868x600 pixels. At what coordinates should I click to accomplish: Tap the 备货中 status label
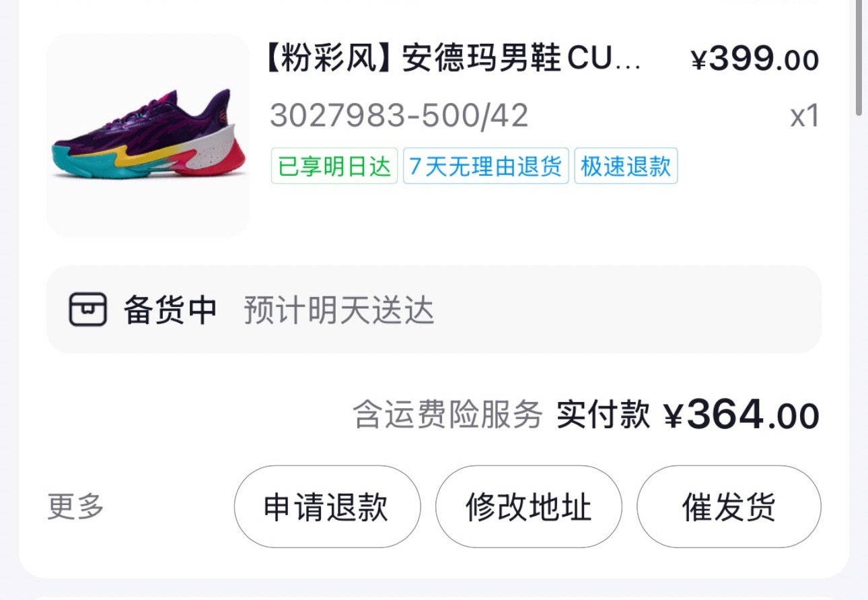(170, 310)
